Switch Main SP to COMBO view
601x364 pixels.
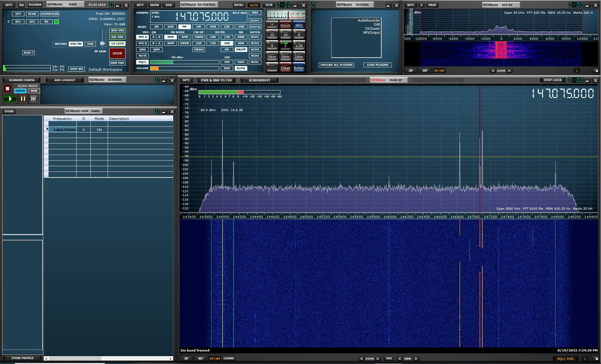point(229,359)
